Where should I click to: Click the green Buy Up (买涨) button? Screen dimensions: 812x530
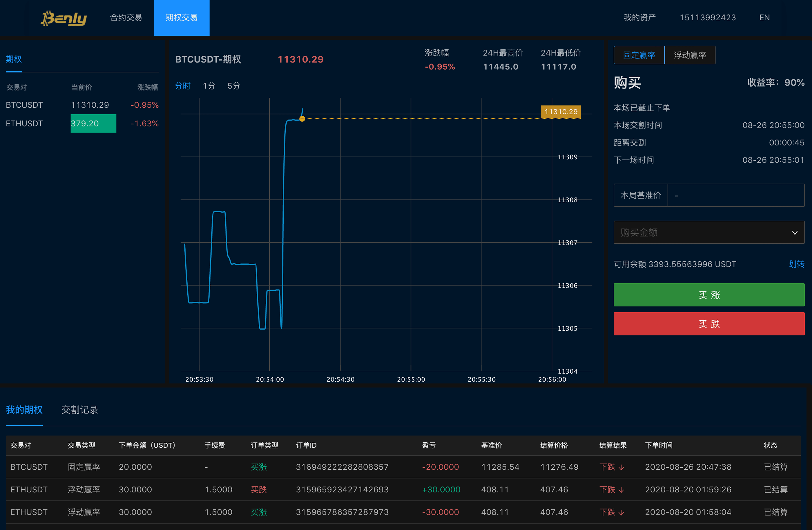click(x=709, y=295)
